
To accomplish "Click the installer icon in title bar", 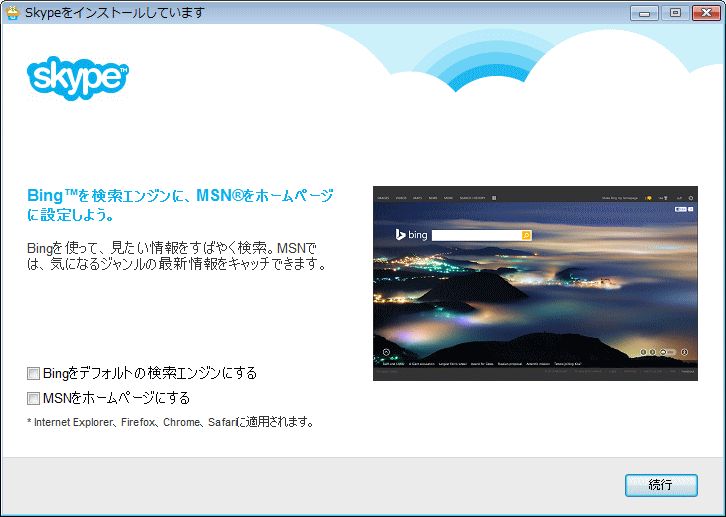I will (13, 12).
